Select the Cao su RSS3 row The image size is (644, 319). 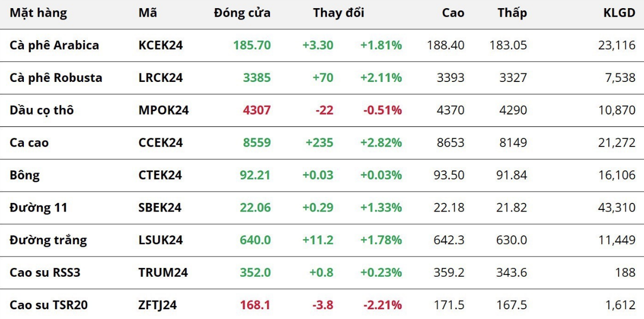point(45,273)
